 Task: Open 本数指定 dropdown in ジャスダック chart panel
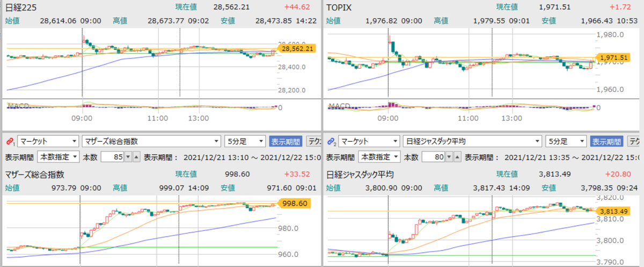click(x=379, y=157)
